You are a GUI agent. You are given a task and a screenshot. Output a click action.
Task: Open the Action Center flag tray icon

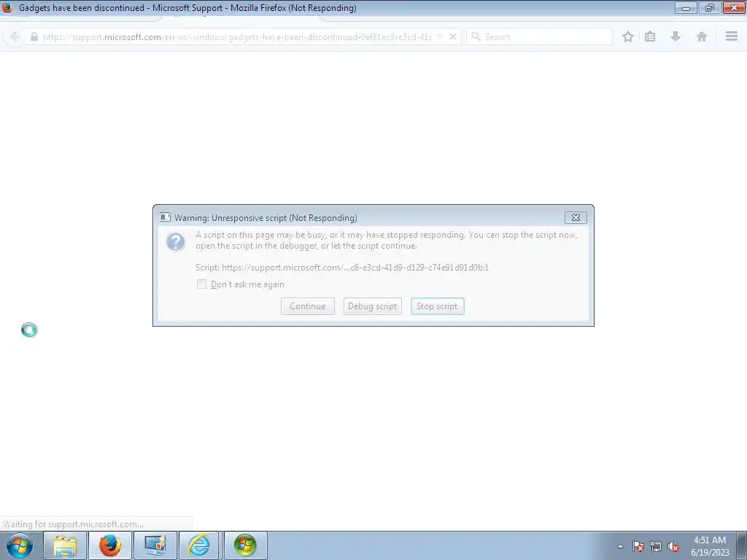click(638, 546)
